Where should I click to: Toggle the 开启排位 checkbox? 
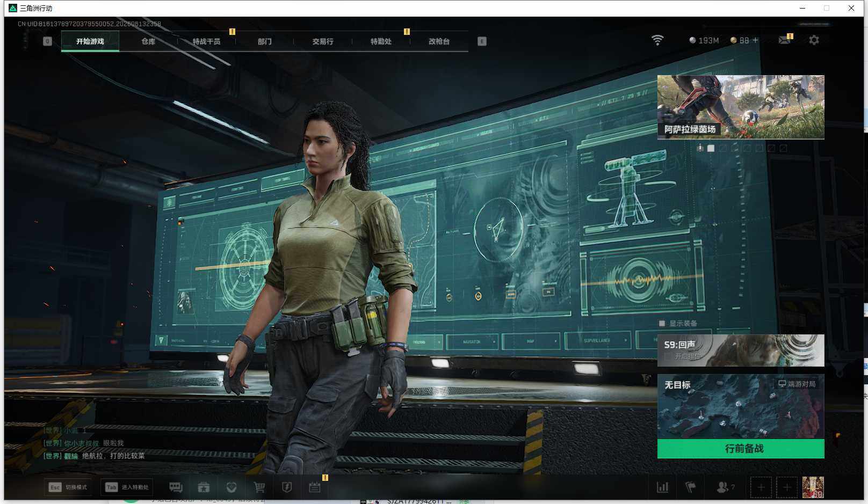coord(668,356)
